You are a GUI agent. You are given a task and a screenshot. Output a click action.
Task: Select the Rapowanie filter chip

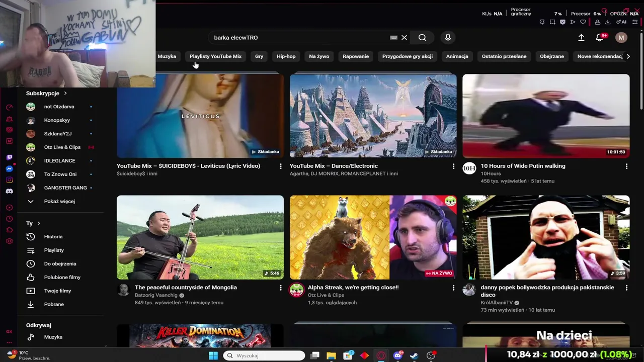356,56
